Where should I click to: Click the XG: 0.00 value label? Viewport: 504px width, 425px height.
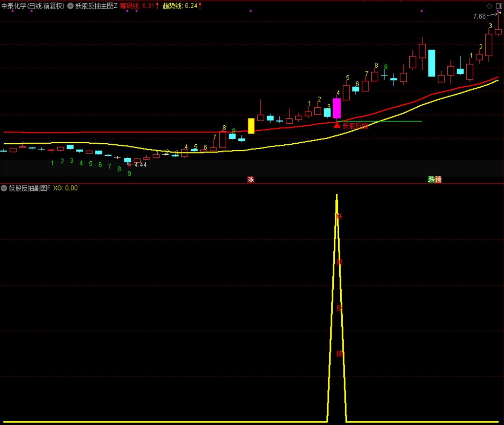(65, 188)
